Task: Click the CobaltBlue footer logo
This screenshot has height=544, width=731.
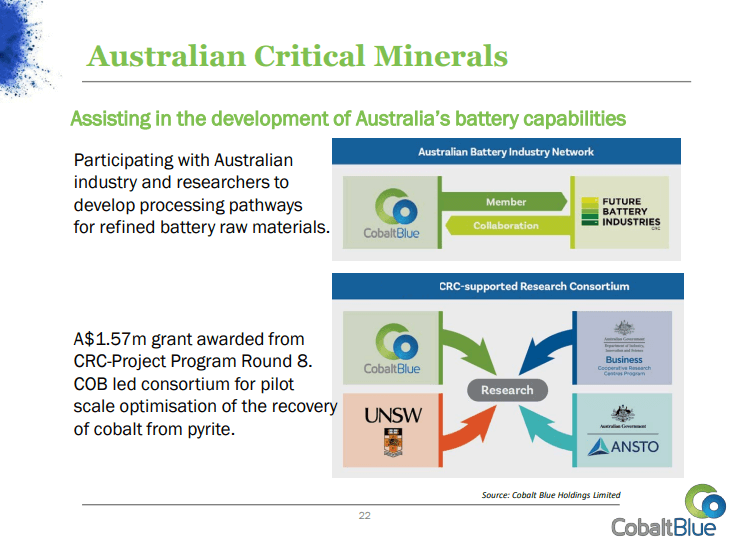Action: coord(669,511)
